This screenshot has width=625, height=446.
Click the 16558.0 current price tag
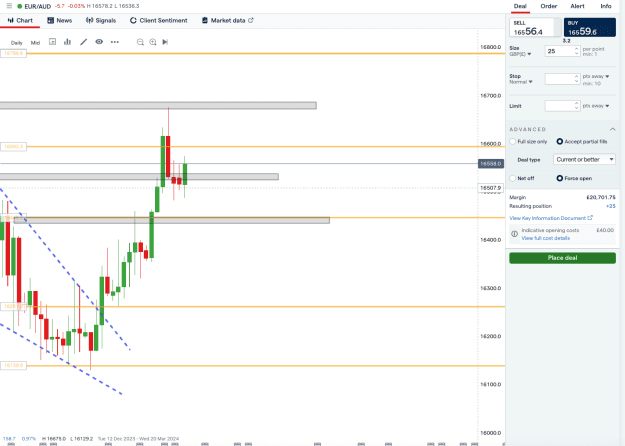tap(491, 164)
